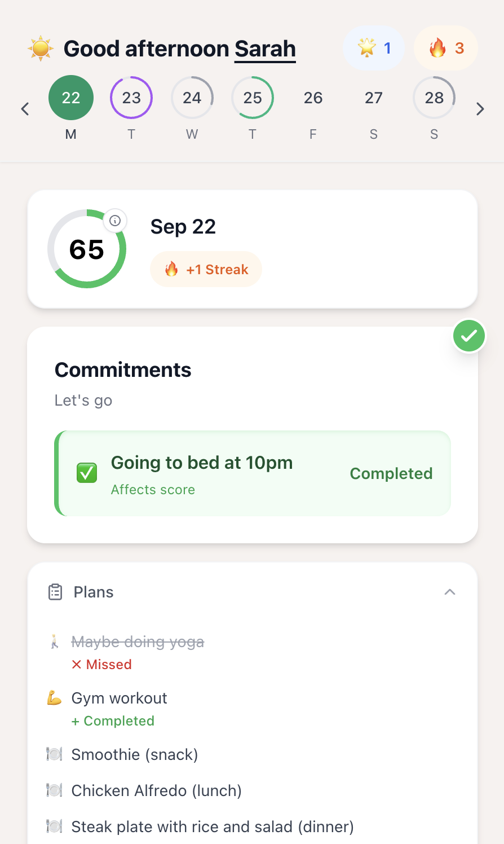The width and height of the screenshot is (504, 844).
Task: Collapse the Plans section chevron
Action: (x=449, y=592)
